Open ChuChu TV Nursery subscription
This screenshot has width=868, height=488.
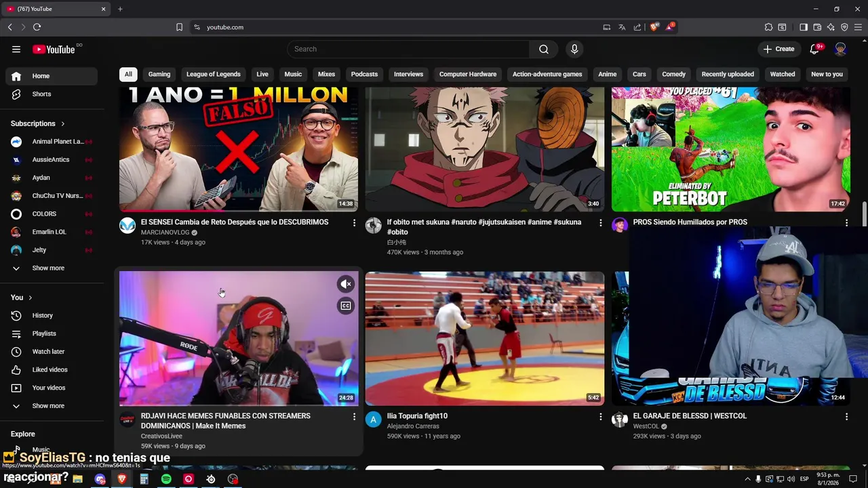[x=52, y=196]
